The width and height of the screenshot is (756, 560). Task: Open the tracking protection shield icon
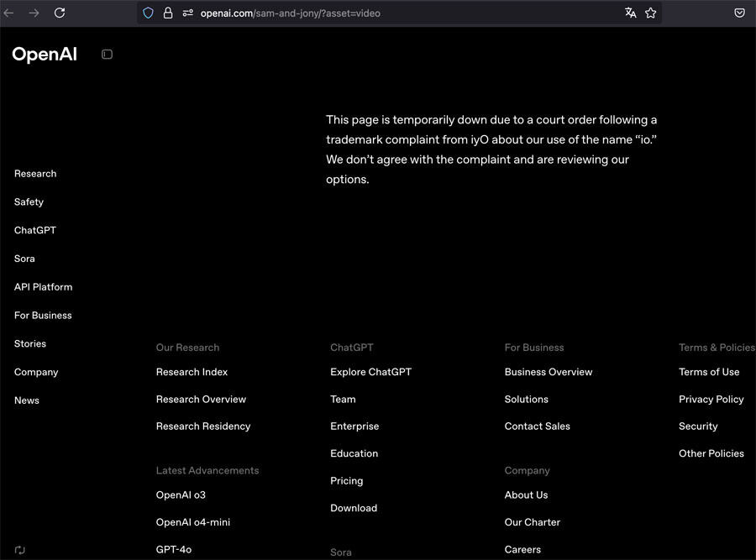tap(148, 13)
